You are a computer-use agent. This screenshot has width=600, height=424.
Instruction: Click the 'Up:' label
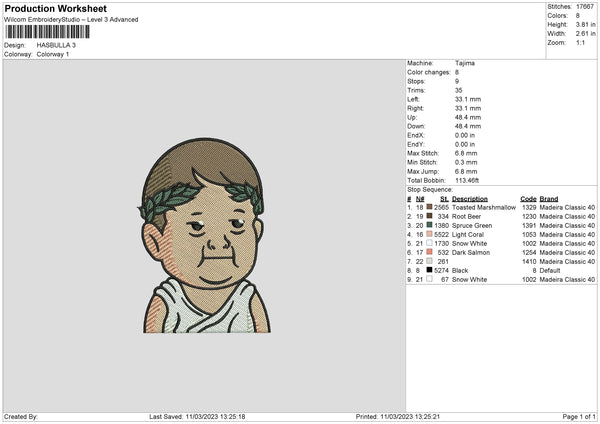(412, 117)
